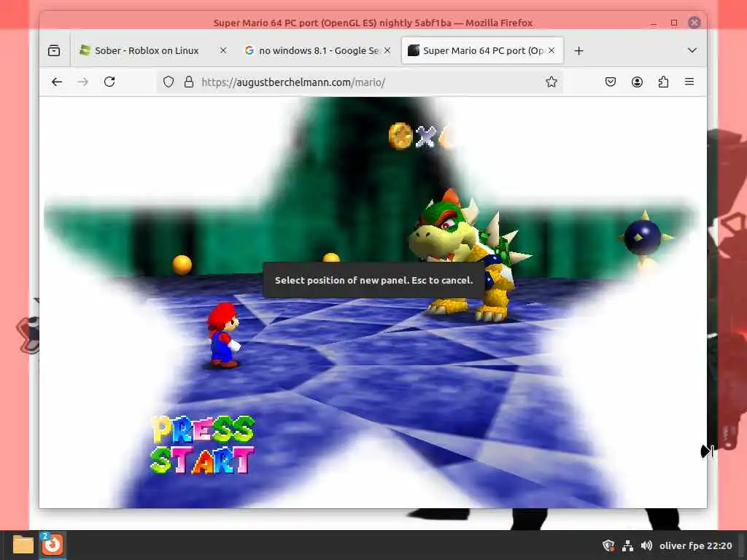
Task: Open the Firefox account icon
Action: [x=637, y=82]
